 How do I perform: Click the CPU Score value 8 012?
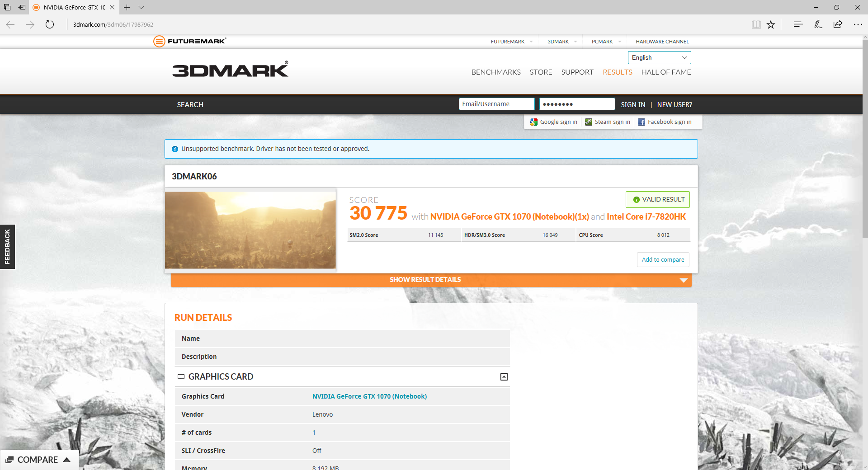(663, 235)
